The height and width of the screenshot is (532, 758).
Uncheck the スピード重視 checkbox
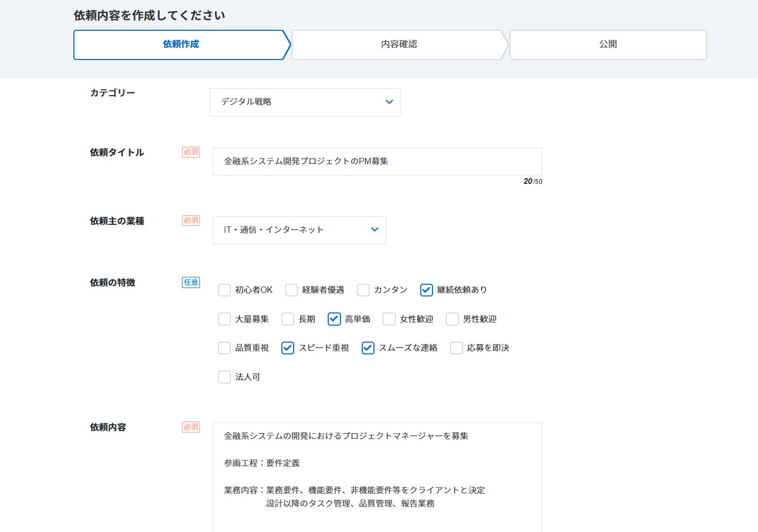[x=288, y=348]
